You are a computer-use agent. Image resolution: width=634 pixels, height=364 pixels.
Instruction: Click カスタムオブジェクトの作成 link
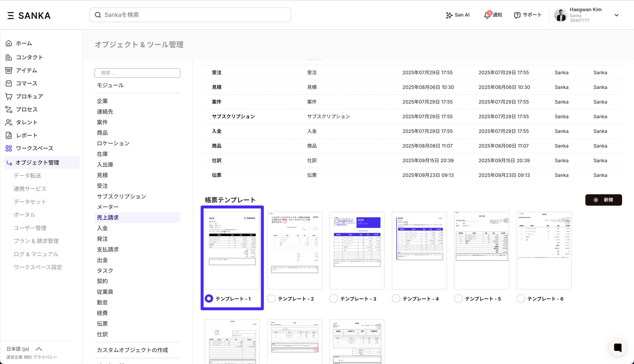pos(132,350)
